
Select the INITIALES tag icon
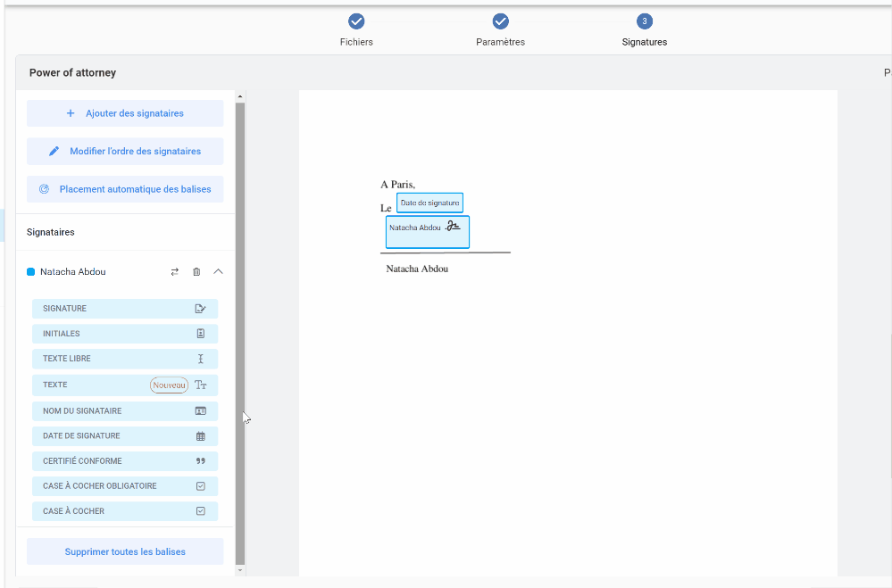tap(200, 334)
